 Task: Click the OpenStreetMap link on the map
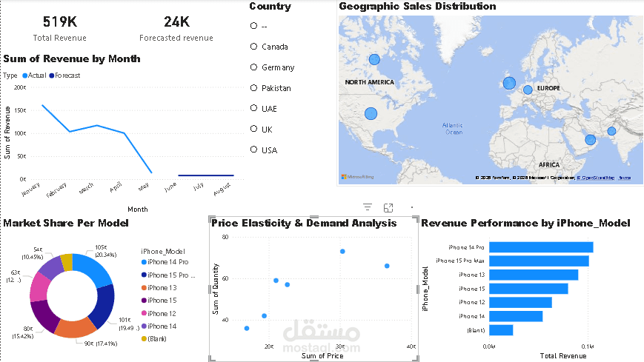pos(596,178)
